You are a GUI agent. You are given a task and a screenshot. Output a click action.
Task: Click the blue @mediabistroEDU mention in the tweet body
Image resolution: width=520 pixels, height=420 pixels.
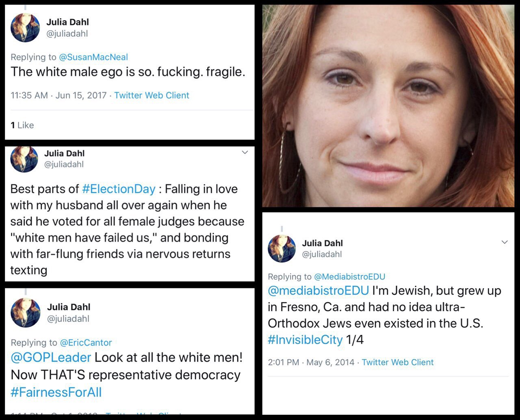pos(318,291)
